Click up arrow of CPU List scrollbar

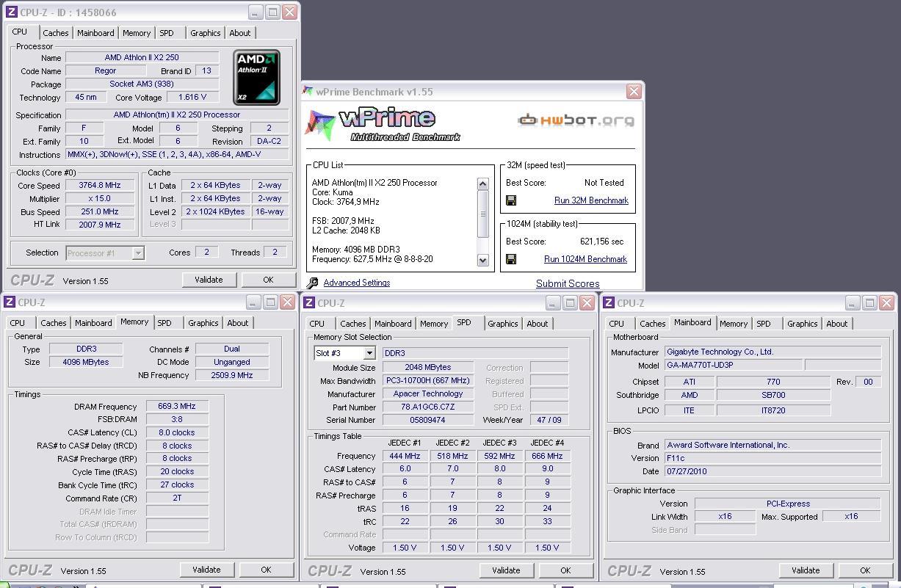tap(482, 184)
